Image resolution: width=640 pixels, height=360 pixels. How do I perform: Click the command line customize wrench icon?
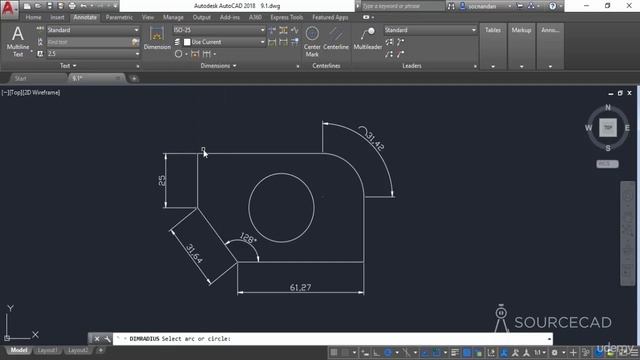(x=107, y=339)
